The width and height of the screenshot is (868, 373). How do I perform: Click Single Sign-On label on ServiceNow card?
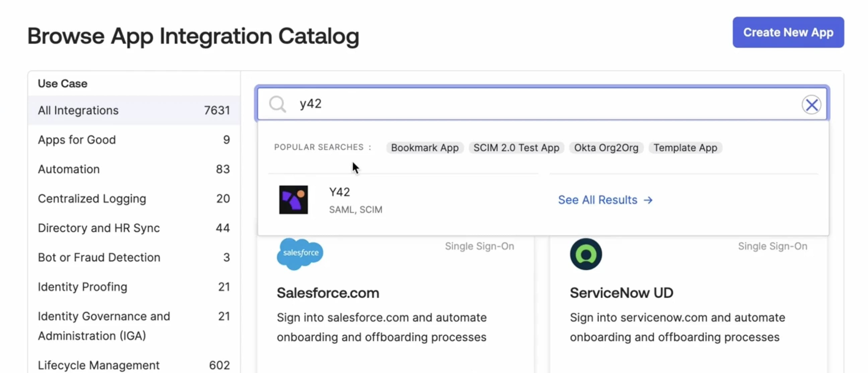tap(772, 246)
